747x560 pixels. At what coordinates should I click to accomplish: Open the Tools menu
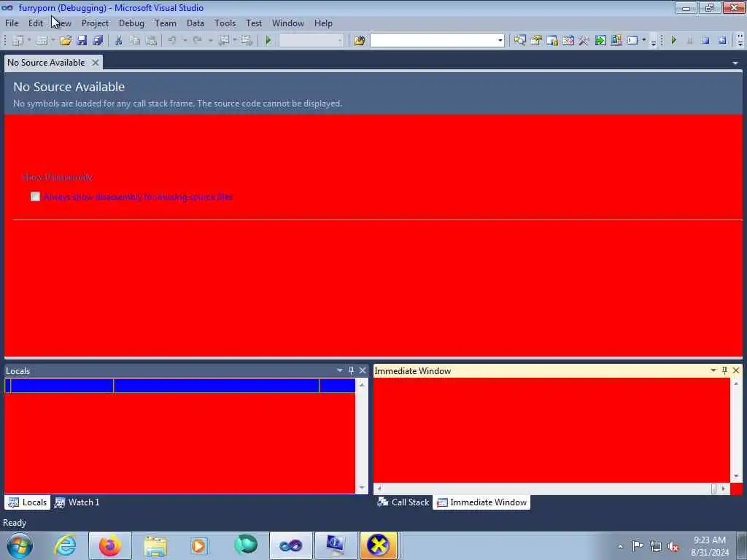[225, 23]
